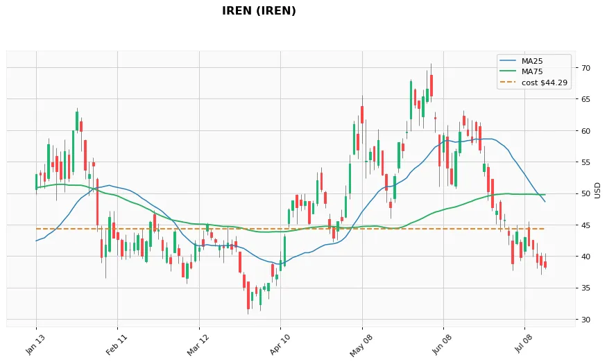
Task: Click the "May 08" x-axis date label
Action: point(361,345)
